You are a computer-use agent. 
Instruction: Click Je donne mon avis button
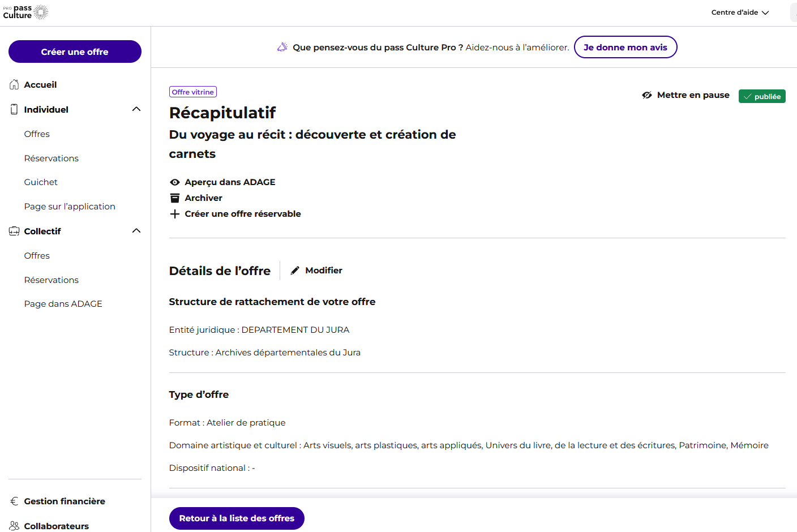coord(625,47)
